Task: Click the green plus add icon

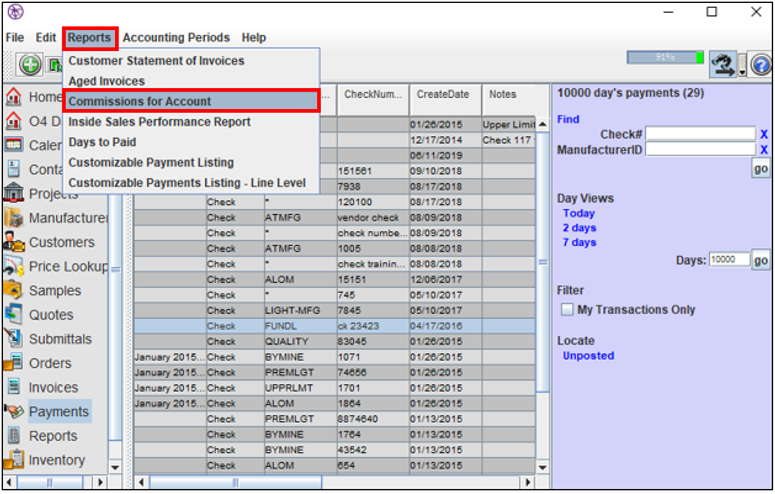Action: click(x=30, y=64)
